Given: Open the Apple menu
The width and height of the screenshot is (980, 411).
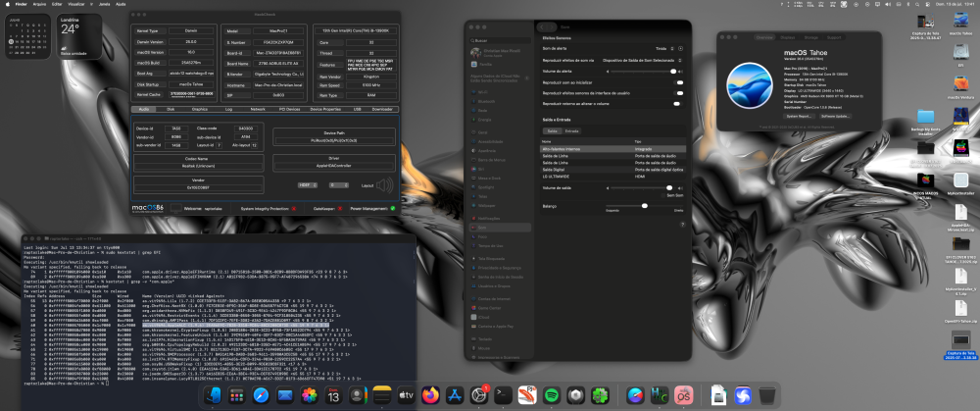Looking at the screenshot, I should [x=8, y=4].
